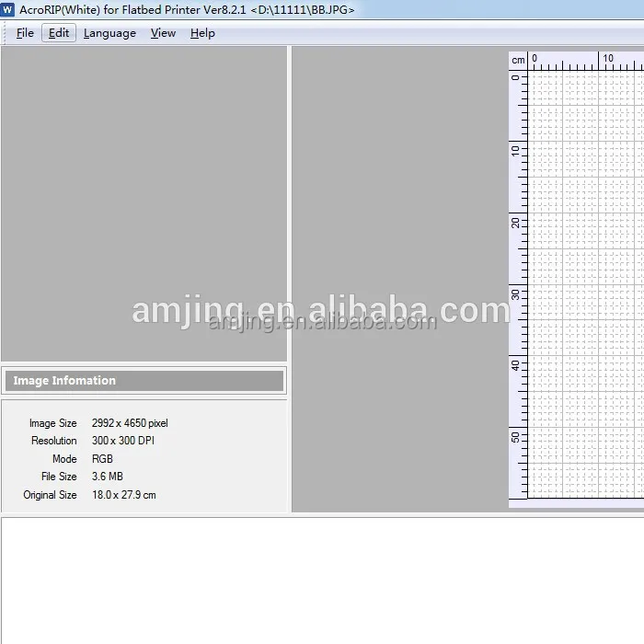Click the resolution value 300 x 300 DPI
This screenshot has width=644, height=644.
point(123,441)
